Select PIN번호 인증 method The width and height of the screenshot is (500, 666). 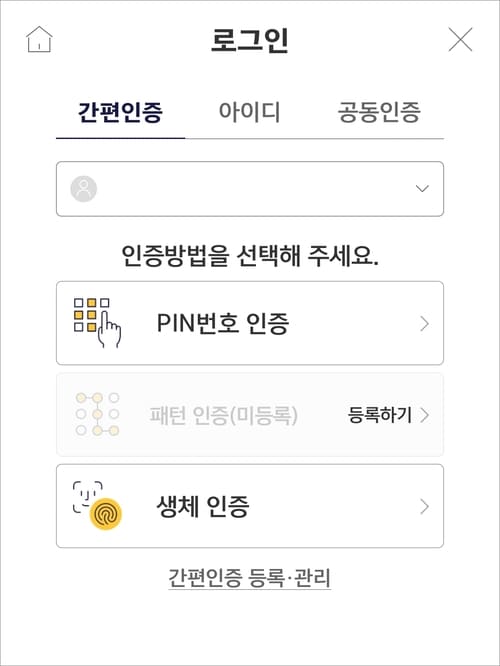pos(250,323)
